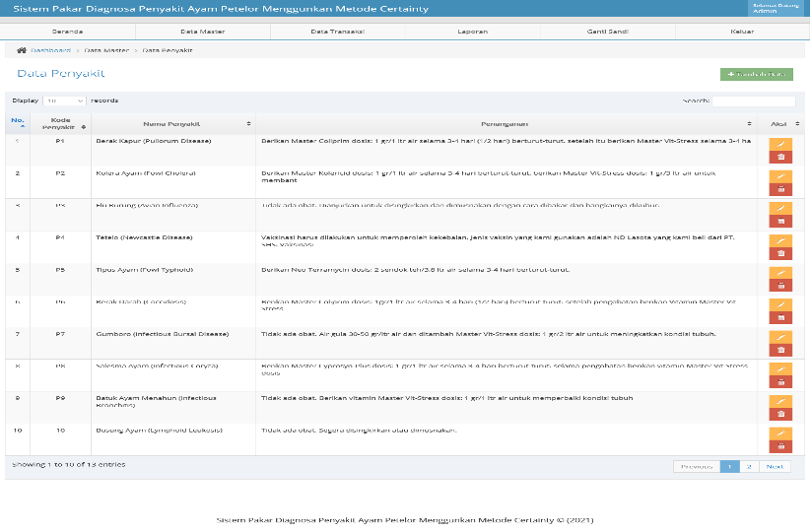The image size is (810, 532).
Task: Edit the Batuk Ayam Menahun row
Action: [x=780, y=401]
